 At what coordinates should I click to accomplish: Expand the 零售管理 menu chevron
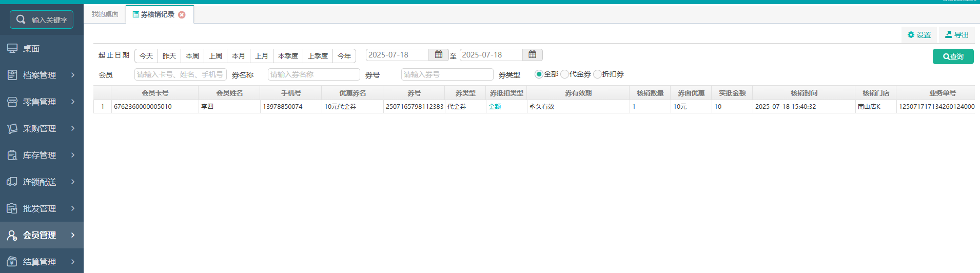coord(73,102)
